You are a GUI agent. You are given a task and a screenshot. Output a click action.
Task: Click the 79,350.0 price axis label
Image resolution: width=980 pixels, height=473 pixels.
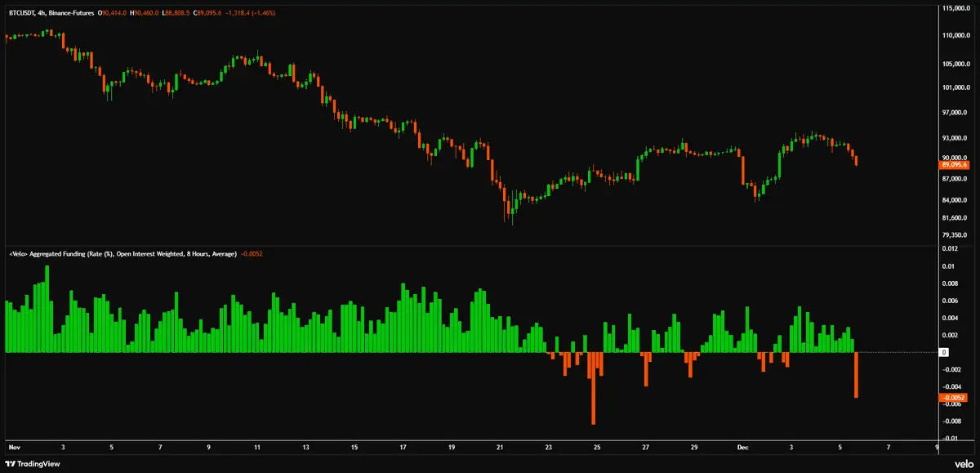[955, 235]
